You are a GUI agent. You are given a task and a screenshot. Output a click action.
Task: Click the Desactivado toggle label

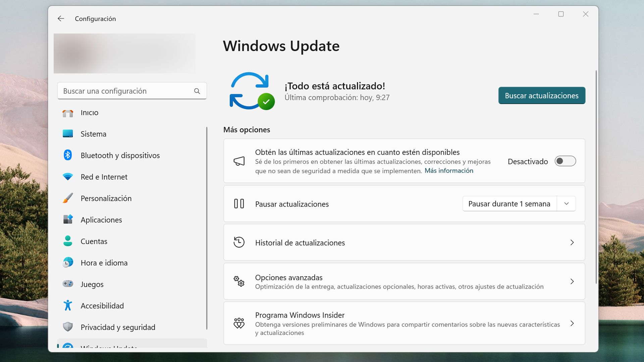tap(528, 162)
